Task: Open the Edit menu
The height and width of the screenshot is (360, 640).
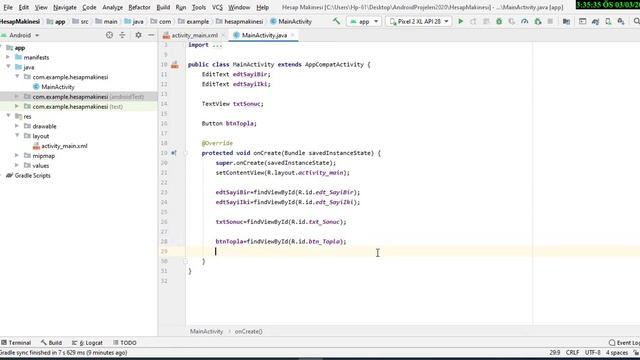Action: click(x=24, y=7)
